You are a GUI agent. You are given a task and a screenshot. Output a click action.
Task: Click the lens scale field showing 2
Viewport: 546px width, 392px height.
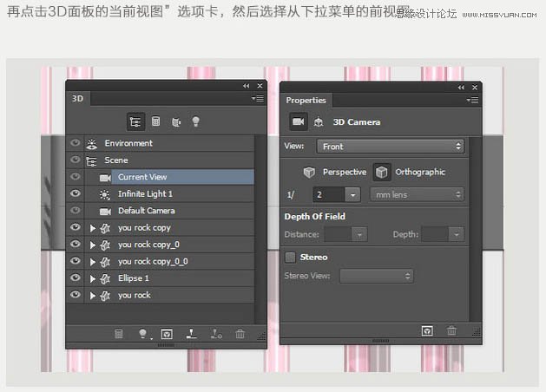[329, 195]
